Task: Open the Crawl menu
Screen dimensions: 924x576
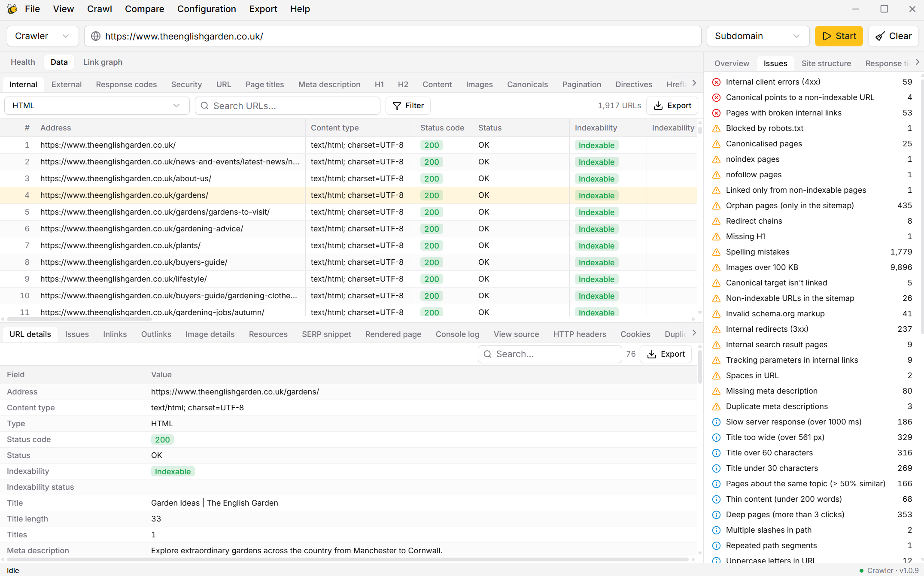Action: tap(100, 9)
